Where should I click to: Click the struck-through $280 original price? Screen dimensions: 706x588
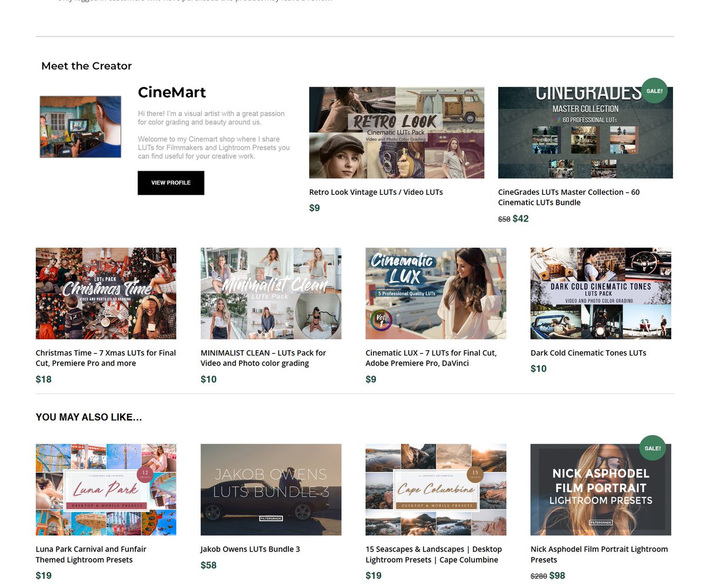click(x=539, y=576)
